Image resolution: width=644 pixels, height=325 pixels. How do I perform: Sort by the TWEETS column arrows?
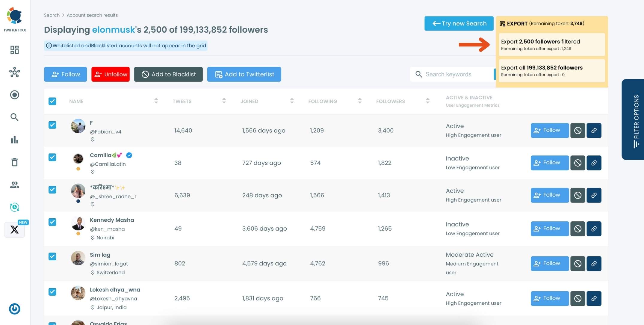click(x=224, y=101)
